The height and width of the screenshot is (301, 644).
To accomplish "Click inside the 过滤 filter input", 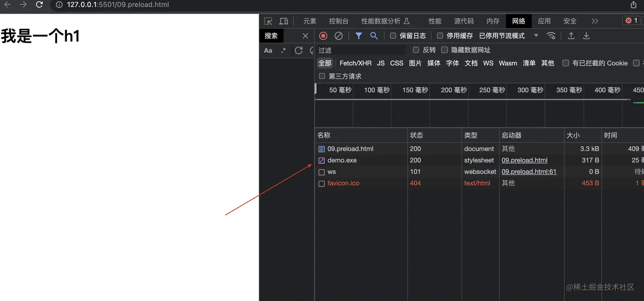I will coord(358,50).
